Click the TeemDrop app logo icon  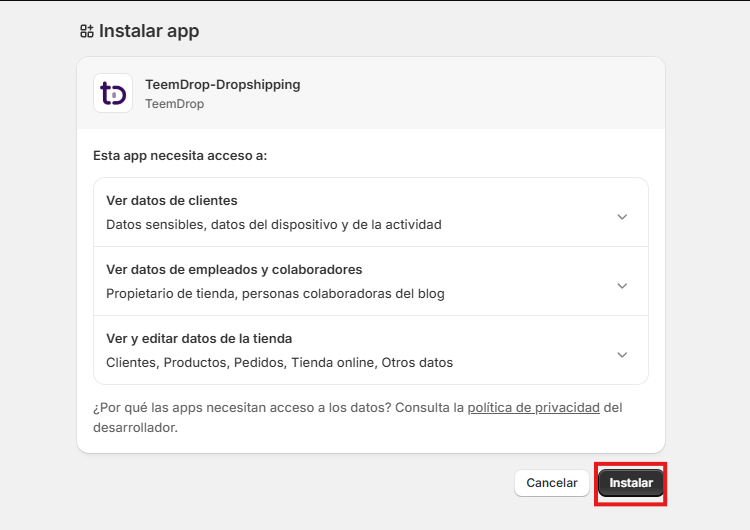(x=113, y=93)
